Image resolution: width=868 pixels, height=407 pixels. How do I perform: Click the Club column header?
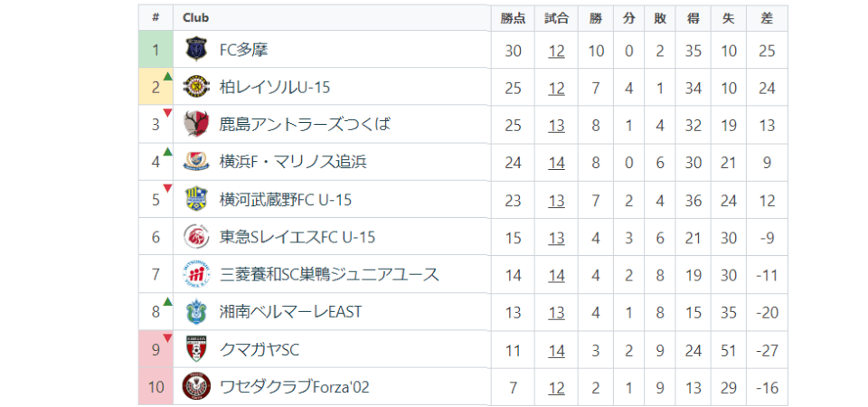pyautogui.click(x=197, y=17)
